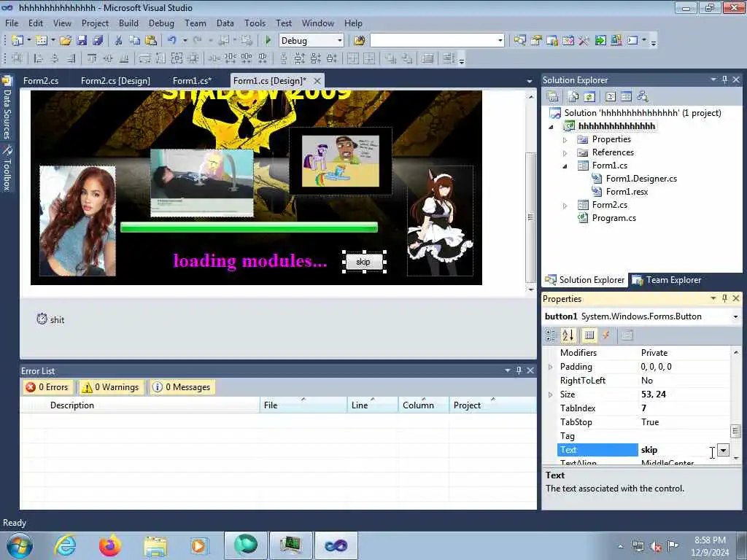Click the Align Tops layout icon

92,58
